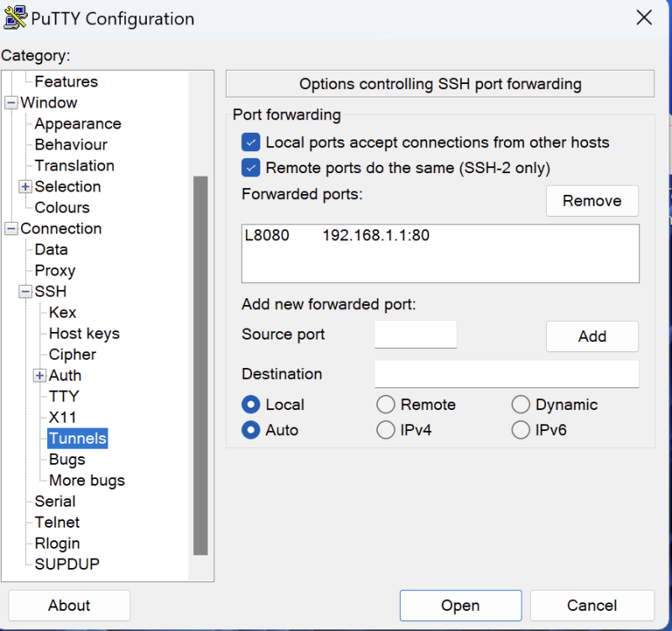Collapse the Window tree category

[11, 103]
